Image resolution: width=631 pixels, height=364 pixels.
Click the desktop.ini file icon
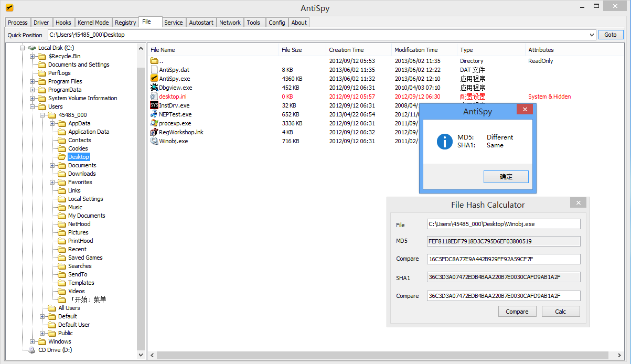tap(154, 97)
